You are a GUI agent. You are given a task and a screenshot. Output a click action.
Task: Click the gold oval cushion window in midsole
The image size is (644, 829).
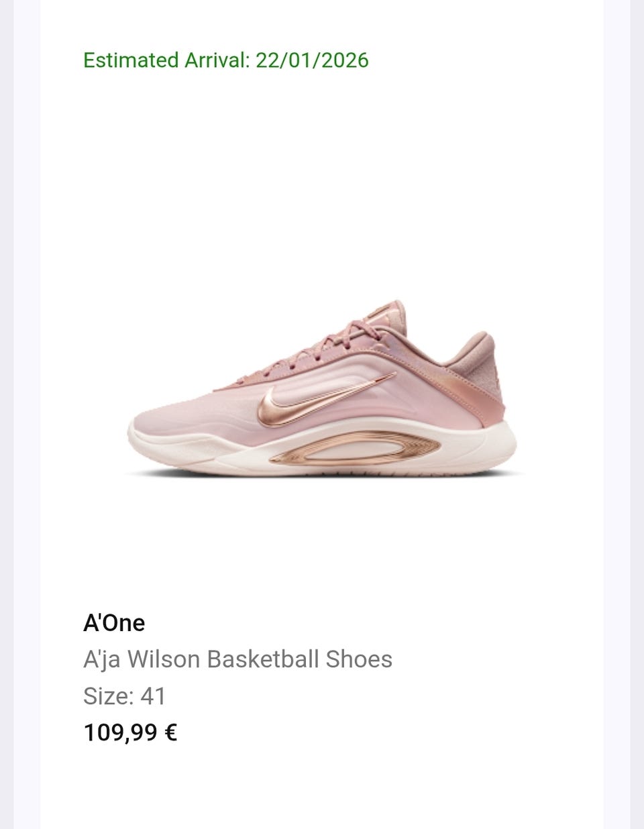click(x=355, y=448)
